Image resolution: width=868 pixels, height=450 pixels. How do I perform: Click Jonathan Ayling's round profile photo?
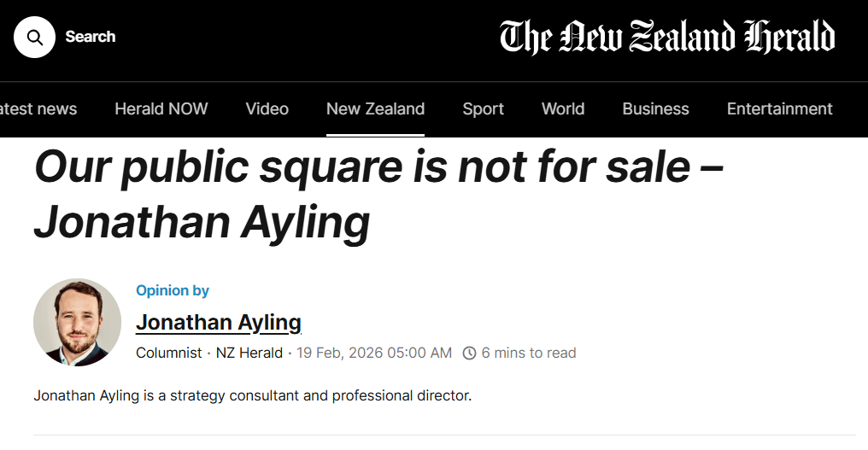(78, 322)
